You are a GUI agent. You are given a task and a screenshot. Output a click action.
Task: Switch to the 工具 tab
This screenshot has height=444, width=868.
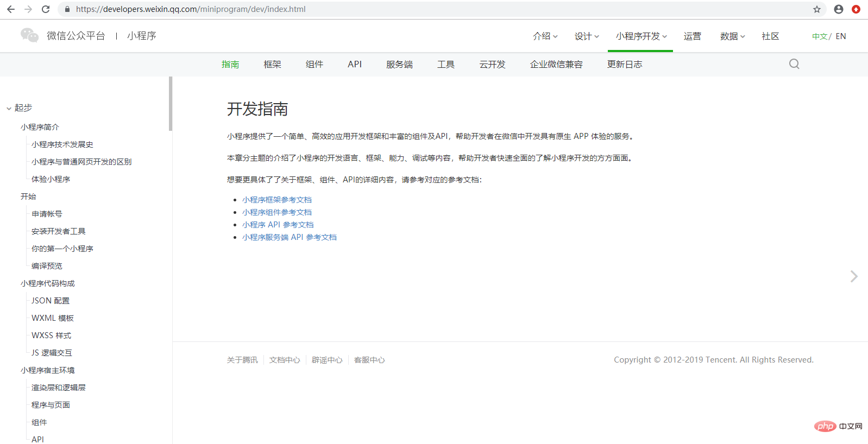point(446,64)
